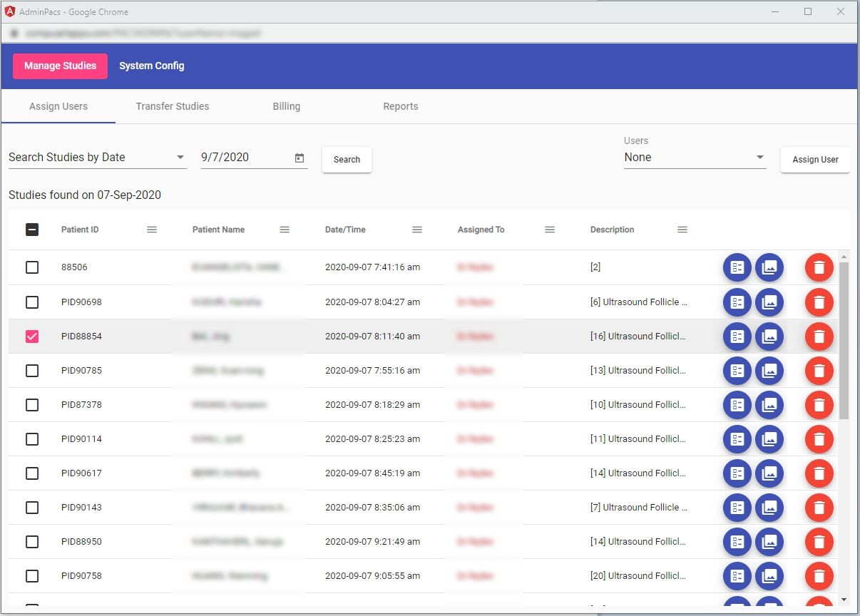Viewport: 860px width, 616px height.
Task: Check the checkbox for patient PID90785
Action: tap(31, 370)
